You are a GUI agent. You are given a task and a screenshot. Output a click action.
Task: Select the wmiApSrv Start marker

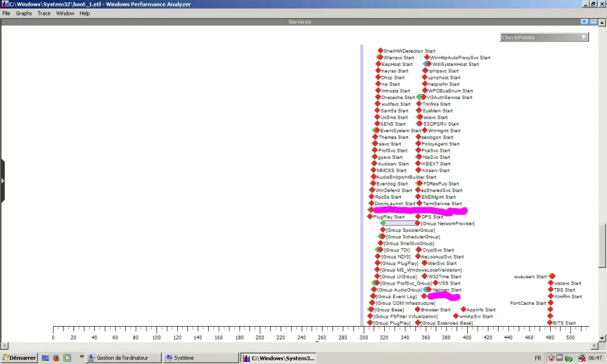[456, 316]
